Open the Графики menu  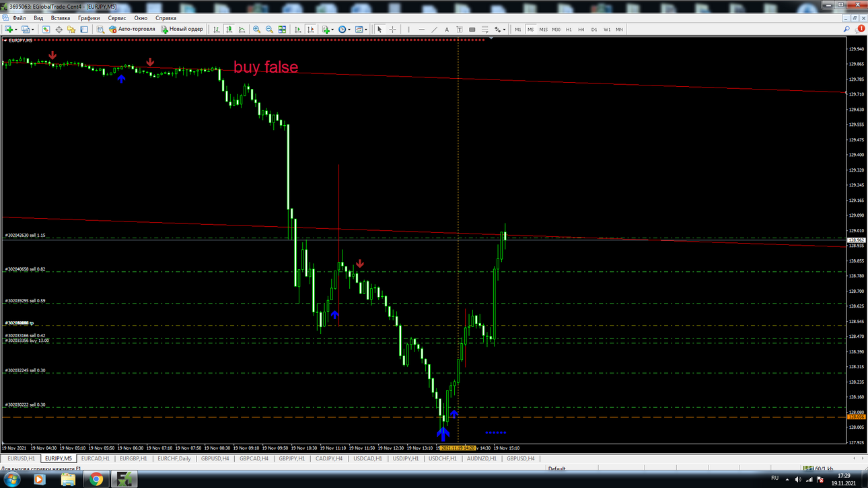89,18
